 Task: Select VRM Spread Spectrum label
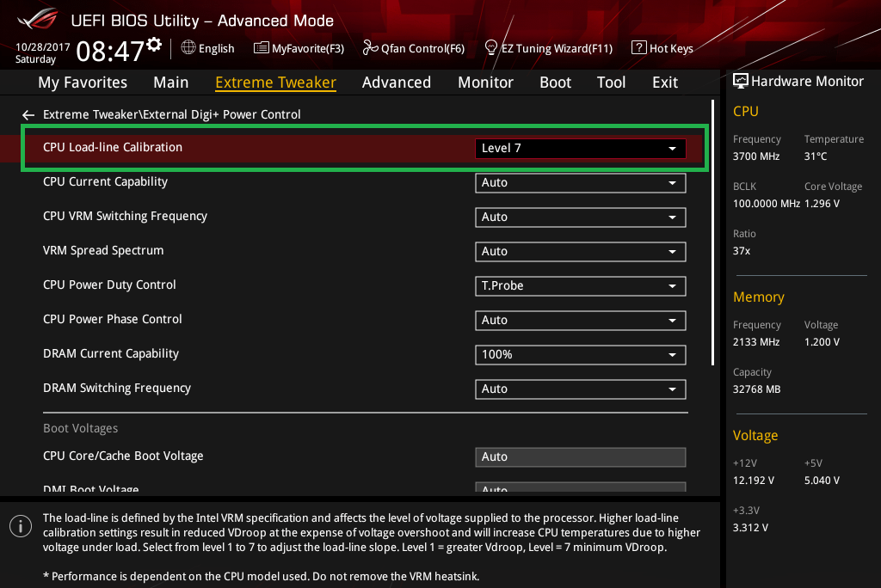pos(103,250)
